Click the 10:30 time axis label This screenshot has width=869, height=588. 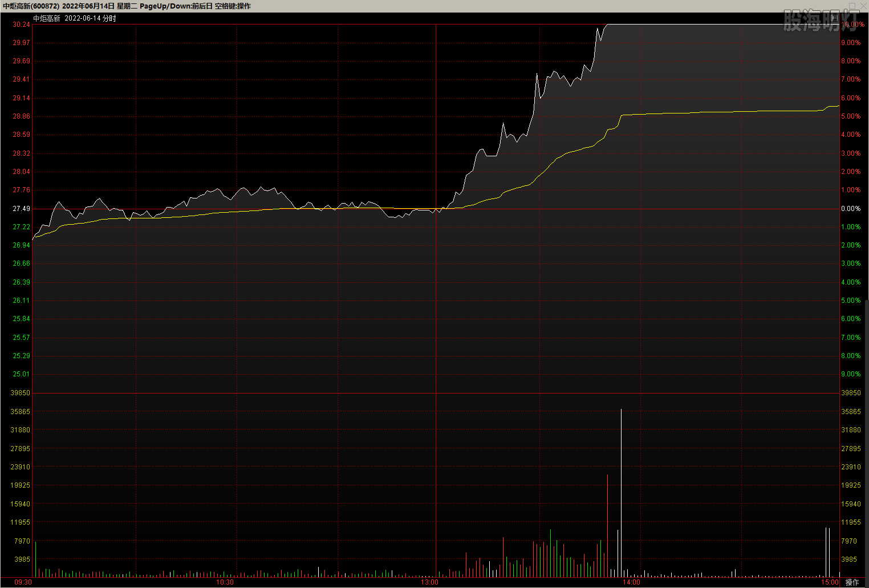[x=225, y=582]
